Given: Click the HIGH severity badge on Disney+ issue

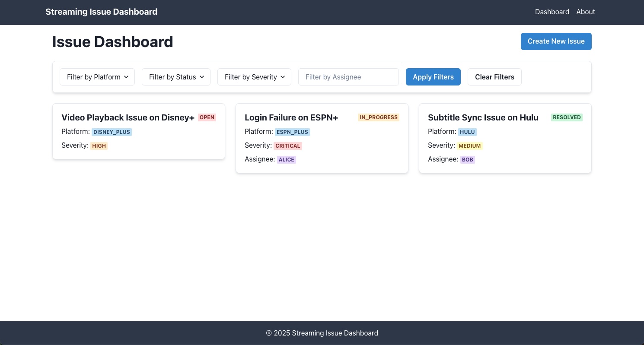Looking at the screenshot, I should 99,146.
